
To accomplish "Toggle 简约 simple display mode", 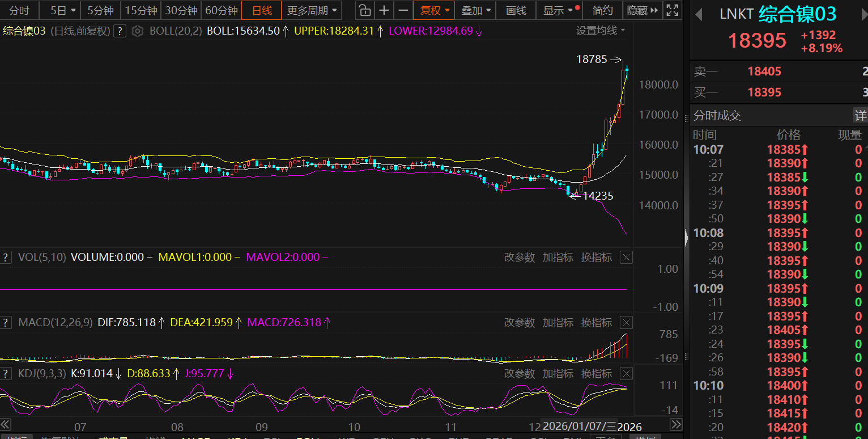I will 602,10.
